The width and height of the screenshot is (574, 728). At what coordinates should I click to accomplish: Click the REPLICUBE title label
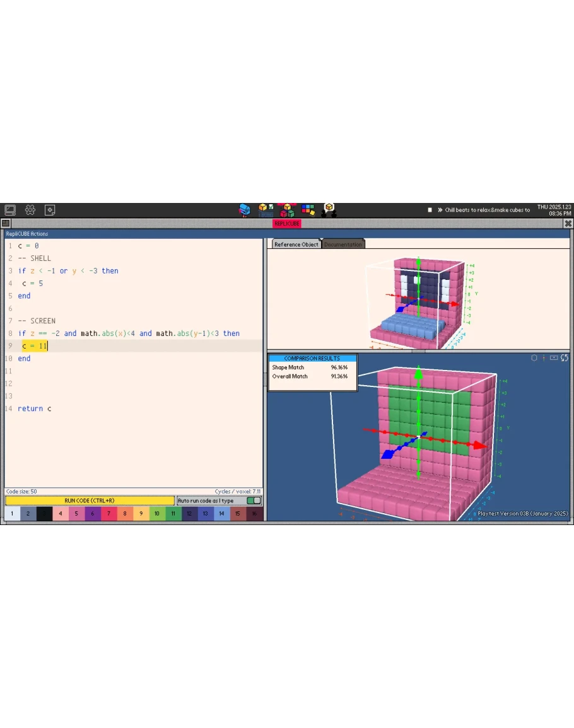[x=286, y=223]
